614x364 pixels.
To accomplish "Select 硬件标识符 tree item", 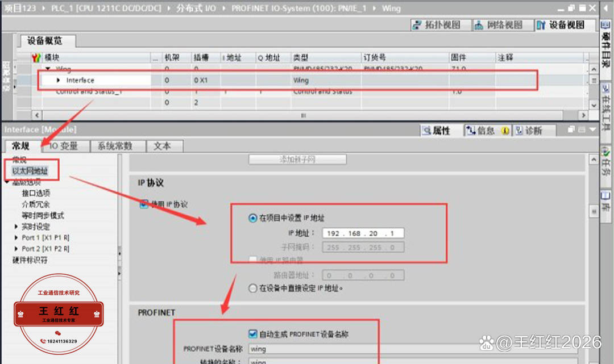I will coord(30,260).
